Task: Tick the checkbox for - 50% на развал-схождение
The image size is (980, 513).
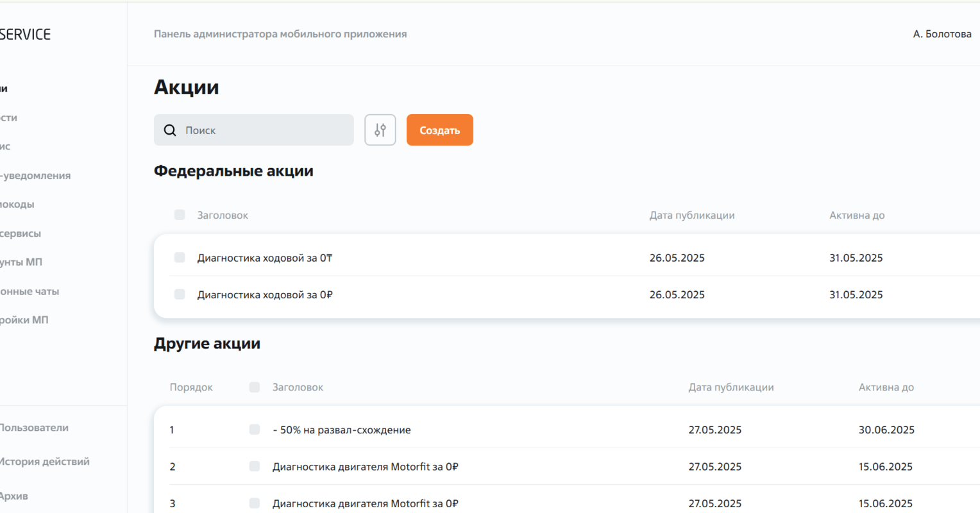Action: tap(255, 430)
